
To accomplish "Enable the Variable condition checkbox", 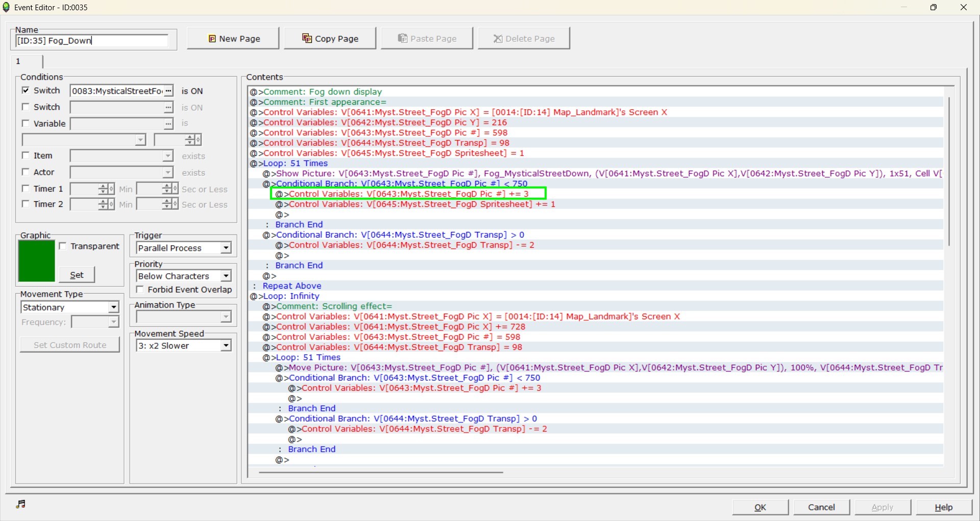I will (x=26, y=123).
